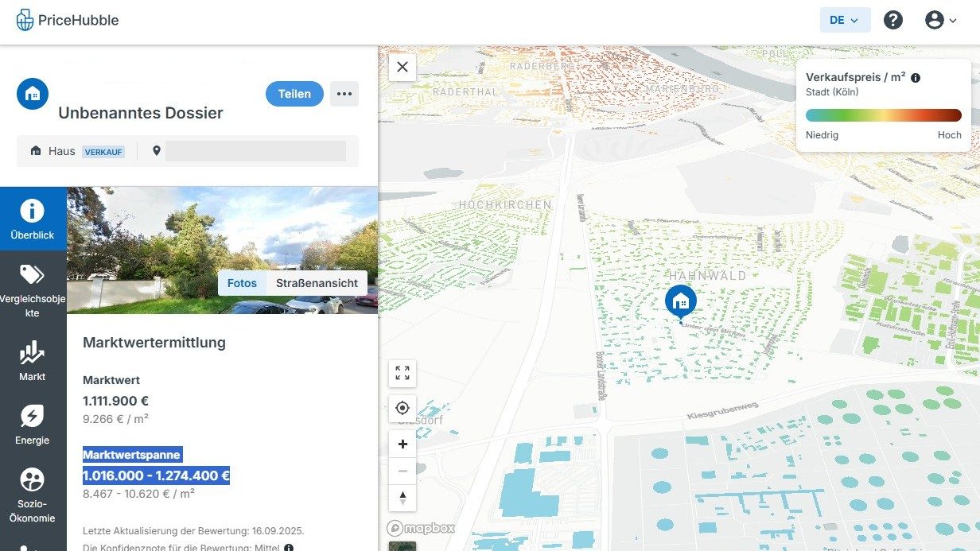The image size is (980, 551).
Task: Click the Hochkirchen map label
Action: [505, 205]
